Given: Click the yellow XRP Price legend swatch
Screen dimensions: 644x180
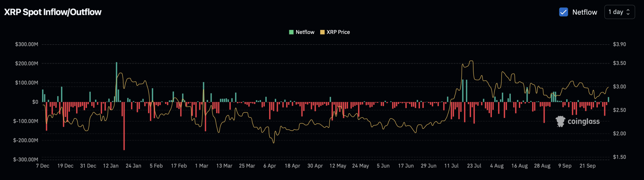Looking at the screenshot, I should (322, 32).
